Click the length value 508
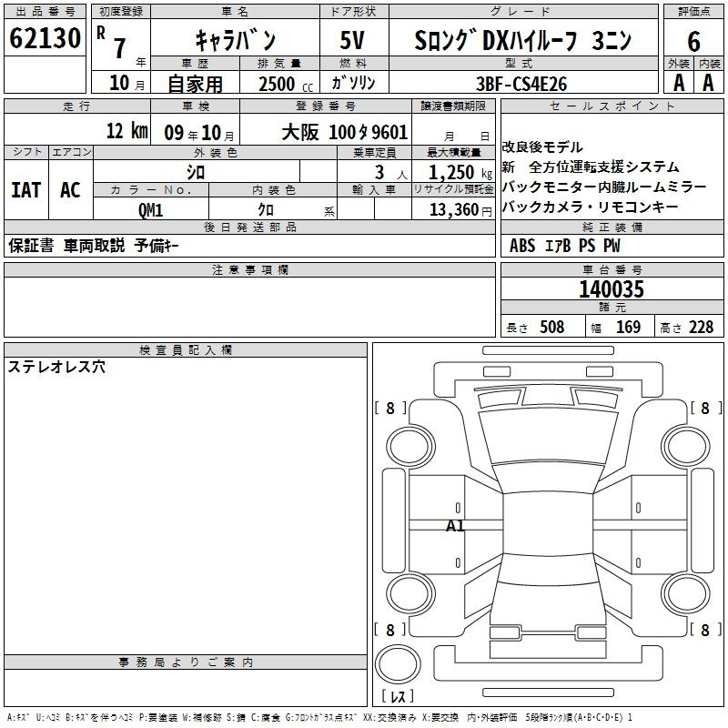The width and height of the screenshot is (728, 728). click(x=551, y=327)
